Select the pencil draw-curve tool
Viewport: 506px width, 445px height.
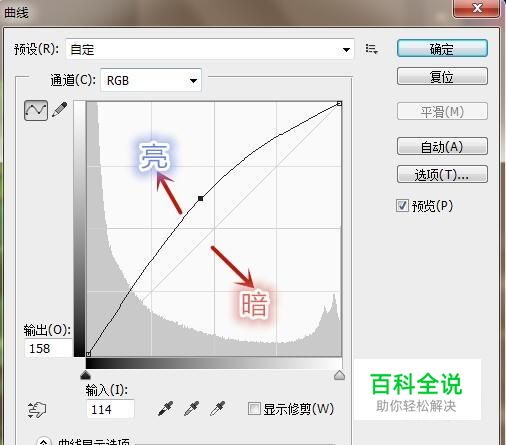tap(60, 110)
